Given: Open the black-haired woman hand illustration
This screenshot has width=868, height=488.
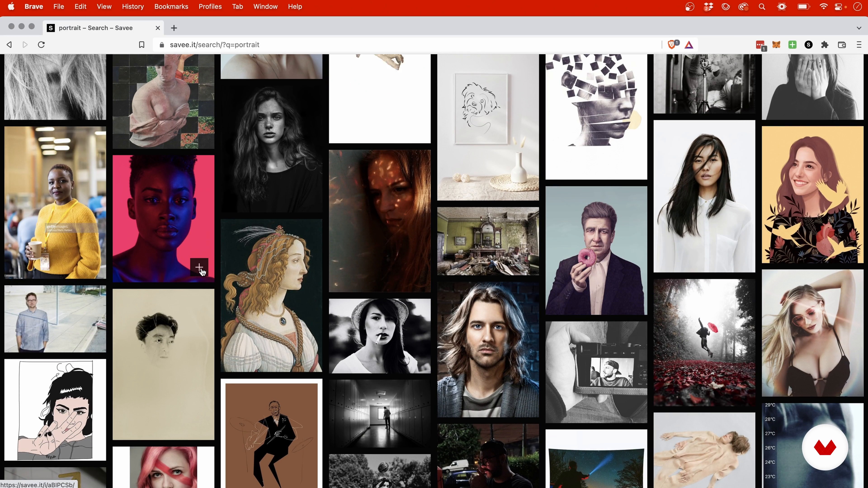Looking at the screenshot, I should coord(55,410).
